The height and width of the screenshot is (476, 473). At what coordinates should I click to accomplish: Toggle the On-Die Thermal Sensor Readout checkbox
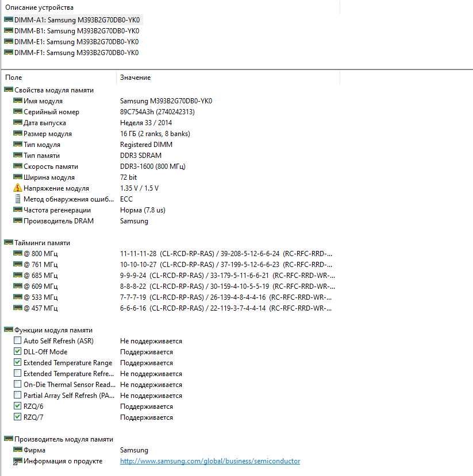tap(18, 384)
